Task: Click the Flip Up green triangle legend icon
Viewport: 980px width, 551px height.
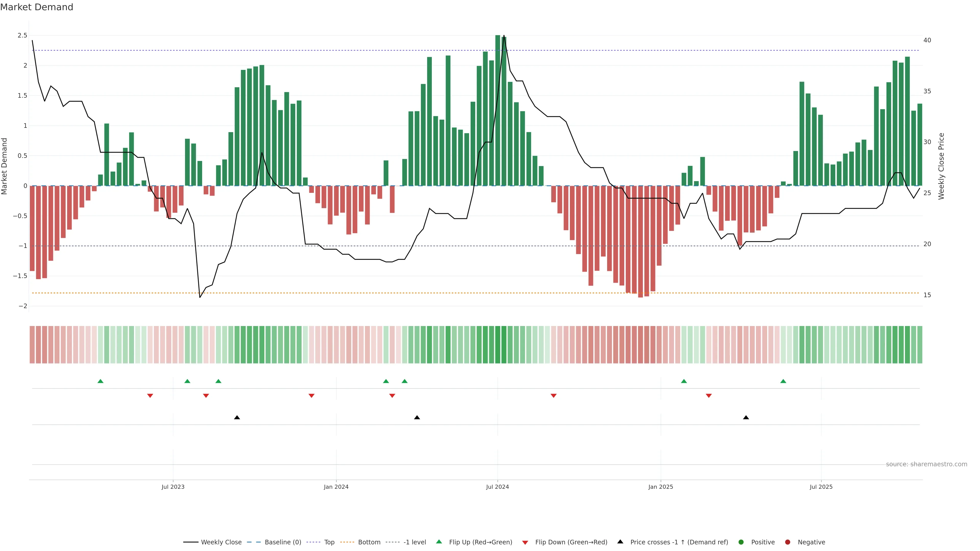Action: point(439,542)
